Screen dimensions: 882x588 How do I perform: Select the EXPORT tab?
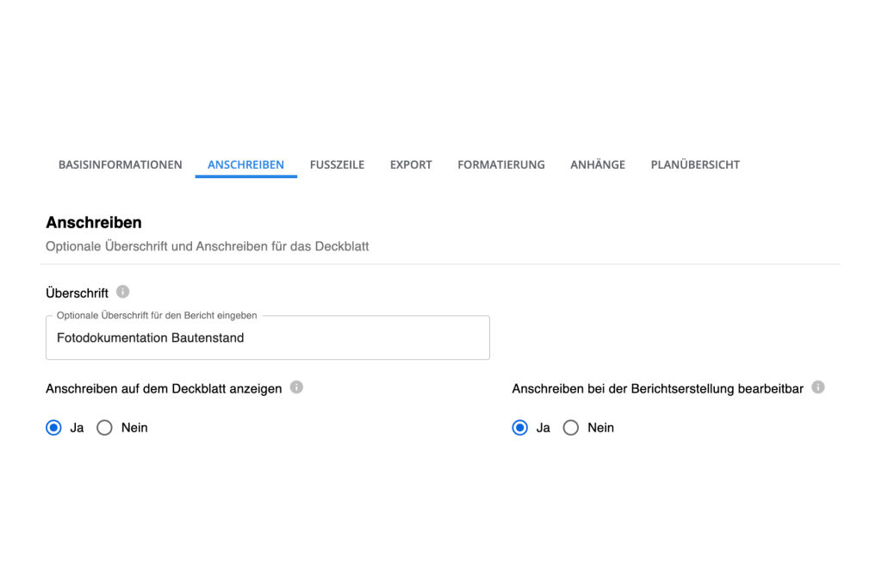pos(411,164)
